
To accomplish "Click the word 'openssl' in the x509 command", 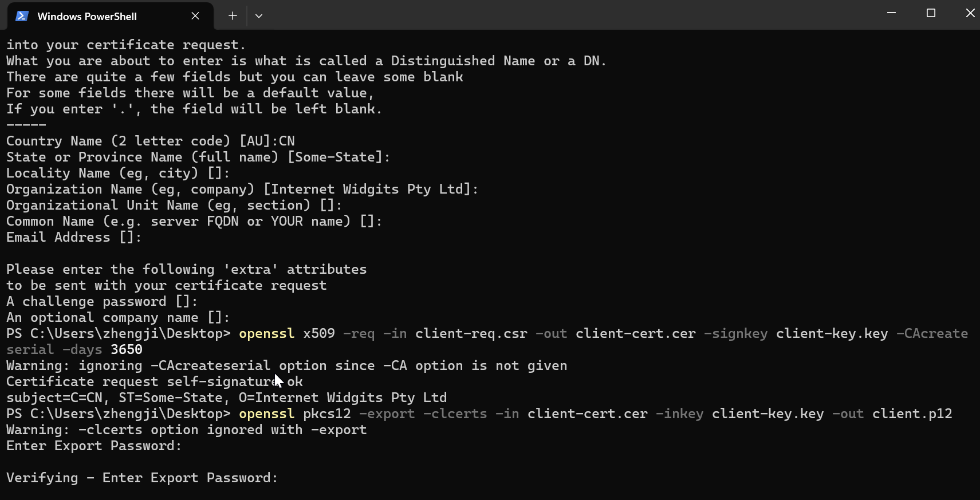I will [x=266, y=333].
